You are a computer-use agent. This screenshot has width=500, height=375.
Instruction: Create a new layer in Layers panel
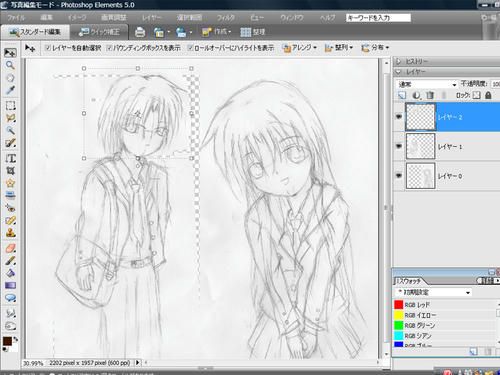coord(402,95)
